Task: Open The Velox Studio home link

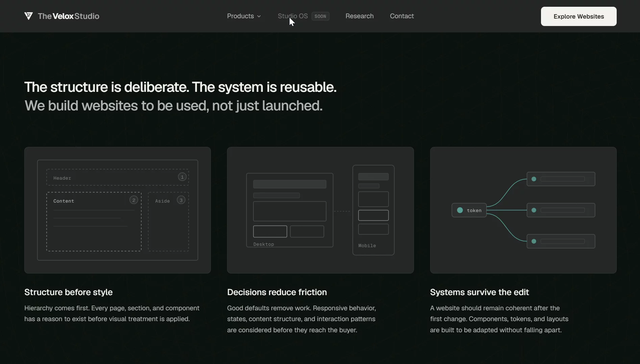Action: (62, 16)
